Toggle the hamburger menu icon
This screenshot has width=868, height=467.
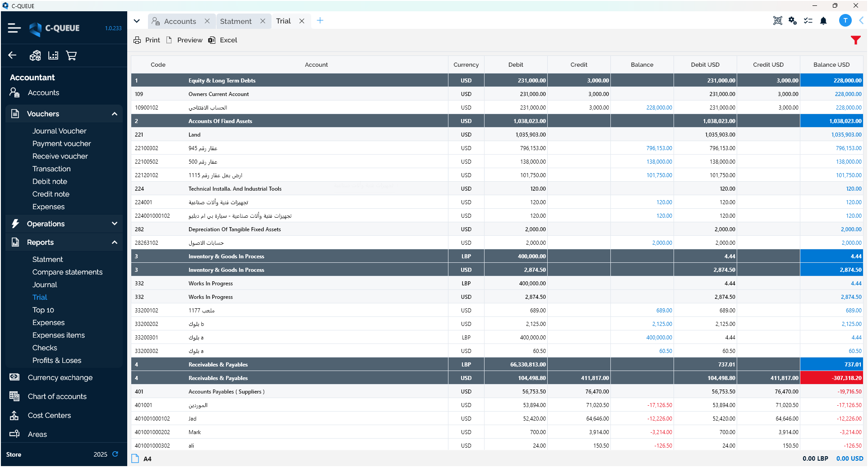coord(14,28)
